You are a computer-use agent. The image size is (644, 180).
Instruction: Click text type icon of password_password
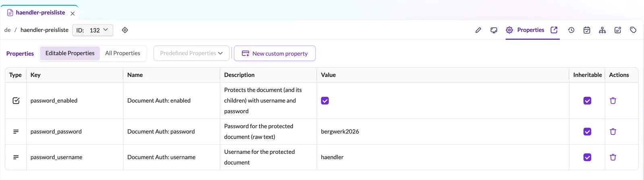16,132
